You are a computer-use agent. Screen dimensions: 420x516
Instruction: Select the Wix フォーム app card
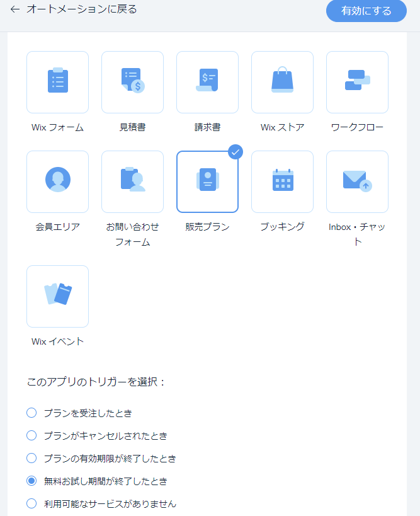tap(57, 83)
